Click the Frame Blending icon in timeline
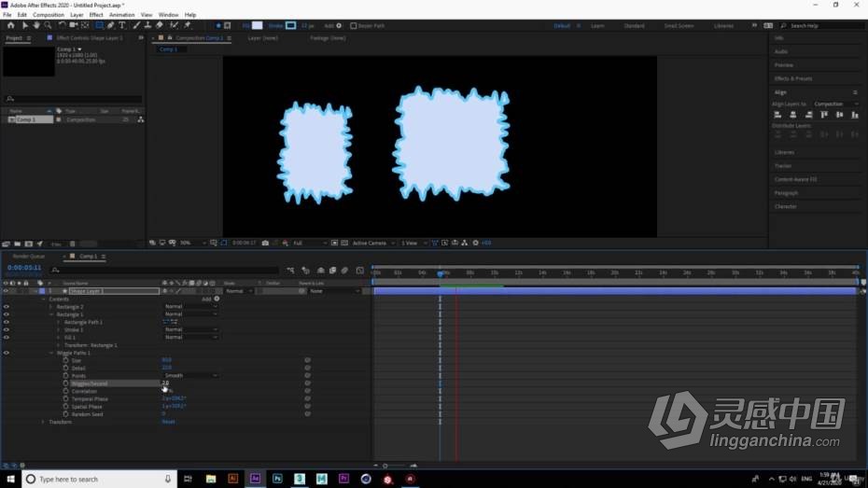Screen dimensions: 868x488 pos(332,270)
